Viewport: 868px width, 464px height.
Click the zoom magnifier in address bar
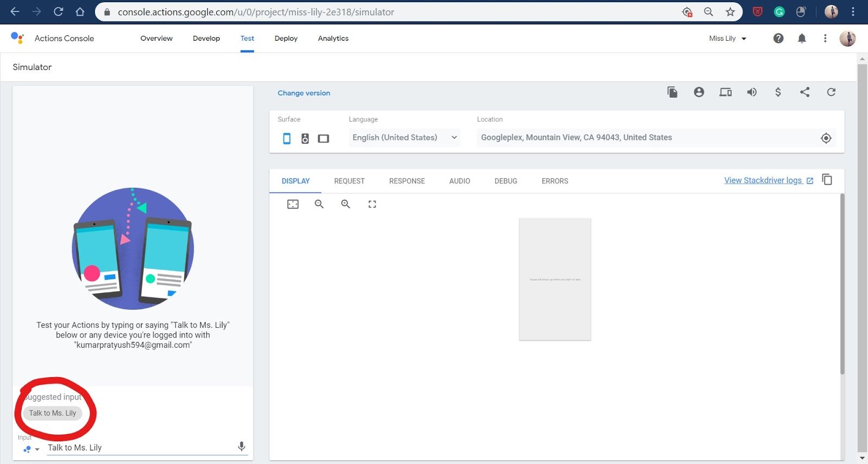(709, 12)
